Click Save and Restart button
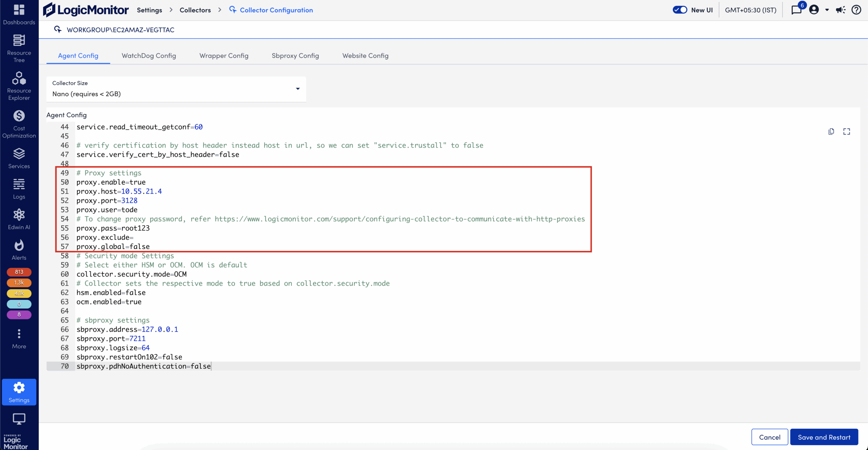Viewport: 868px width, 450px height. [824, 437]
